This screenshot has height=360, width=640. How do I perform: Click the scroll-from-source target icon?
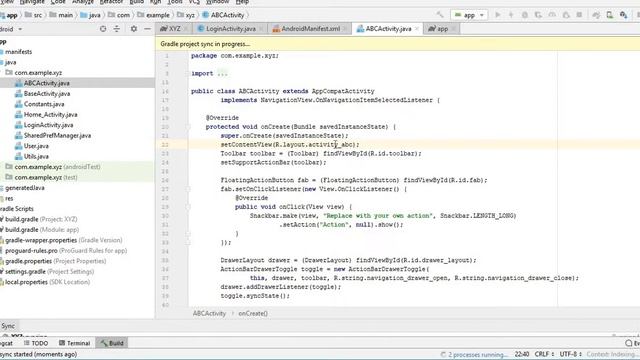tap(103, 29)
